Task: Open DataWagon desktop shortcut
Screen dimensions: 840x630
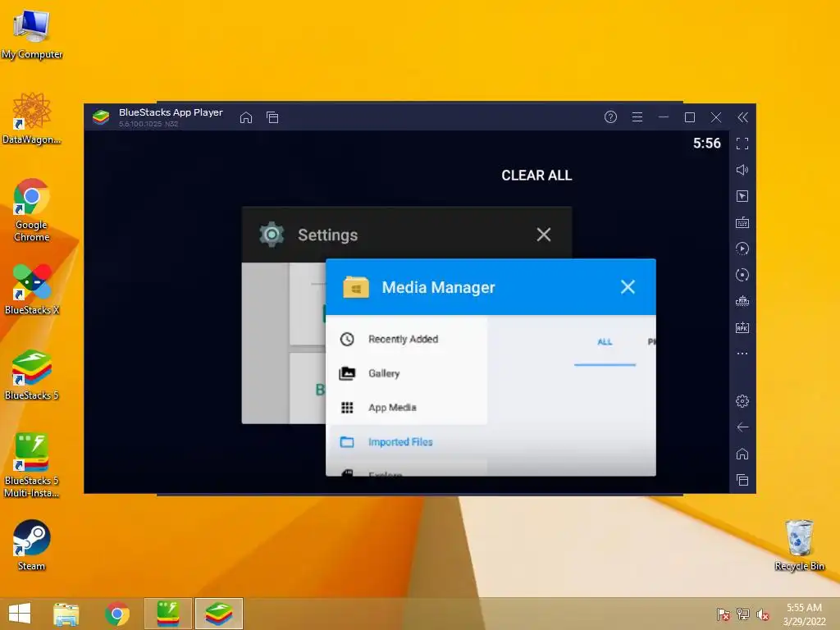Action: [x=32, y=118]
